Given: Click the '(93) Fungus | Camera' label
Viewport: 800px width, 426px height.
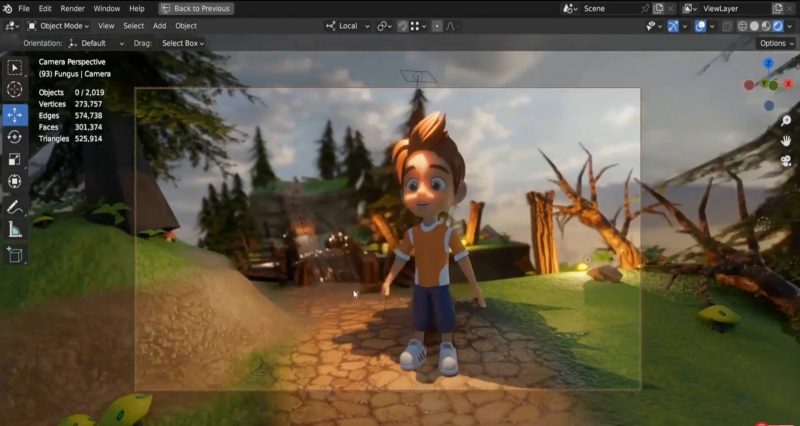Looking at the screenshot, I should [74, 74].
